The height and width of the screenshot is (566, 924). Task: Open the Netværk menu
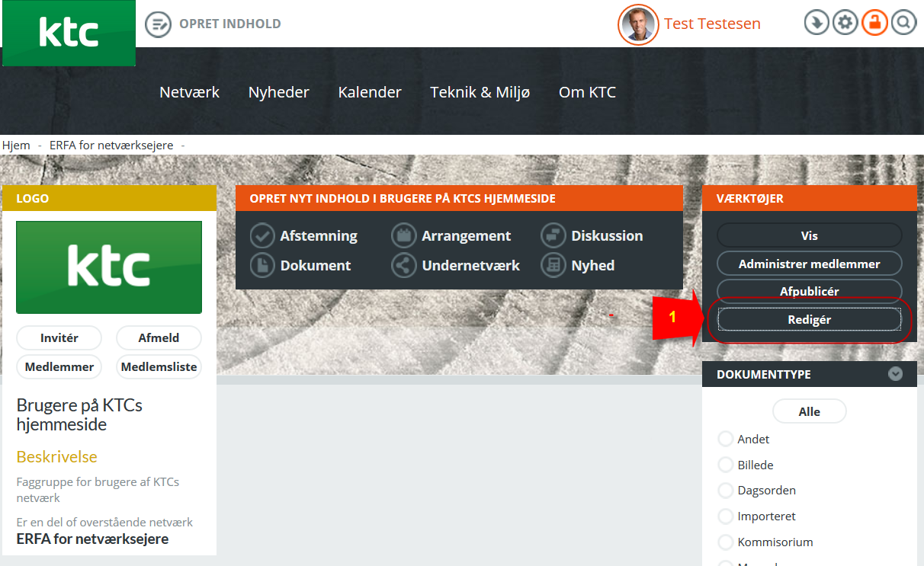click(x=189, y=92)
